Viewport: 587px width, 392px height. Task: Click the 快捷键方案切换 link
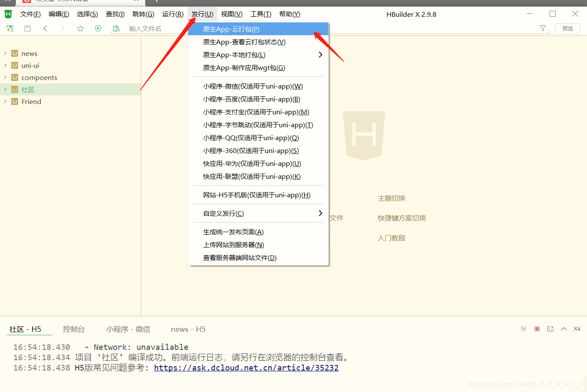click(x=402, y=218)
